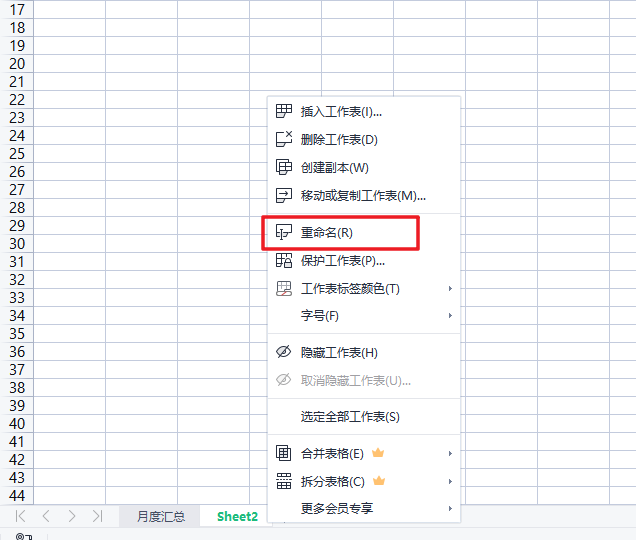Jump to the last sheet tab arrow
This screenshot has width=636, height=540.
coord(97,516)
